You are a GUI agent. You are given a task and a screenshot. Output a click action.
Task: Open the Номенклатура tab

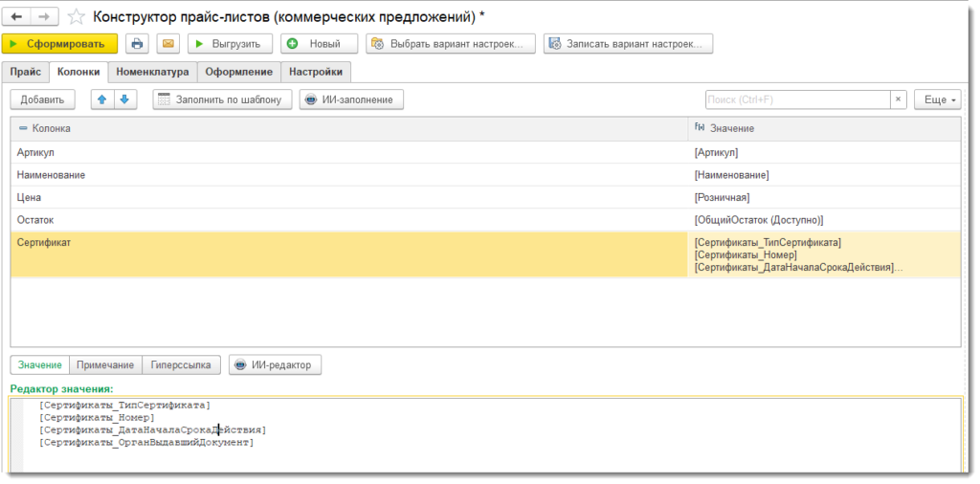pos(152,72)
